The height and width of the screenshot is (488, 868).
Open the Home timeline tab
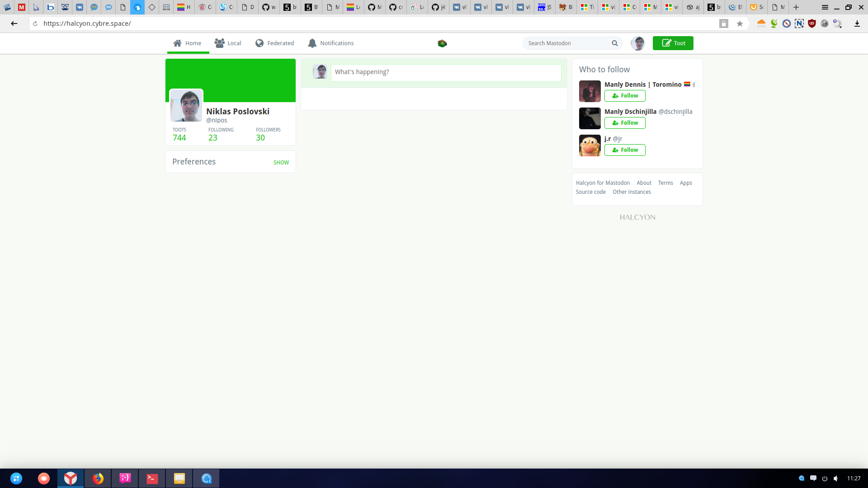coord(188,43)
